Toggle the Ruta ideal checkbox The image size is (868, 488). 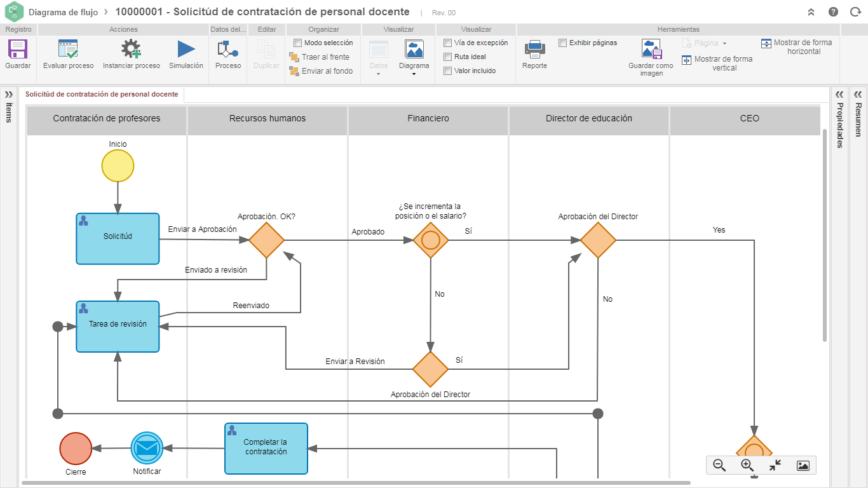[x=448, y=57]
